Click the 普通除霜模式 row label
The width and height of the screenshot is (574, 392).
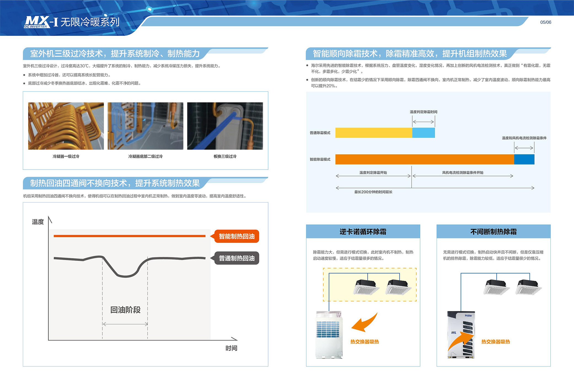point(320,133)
